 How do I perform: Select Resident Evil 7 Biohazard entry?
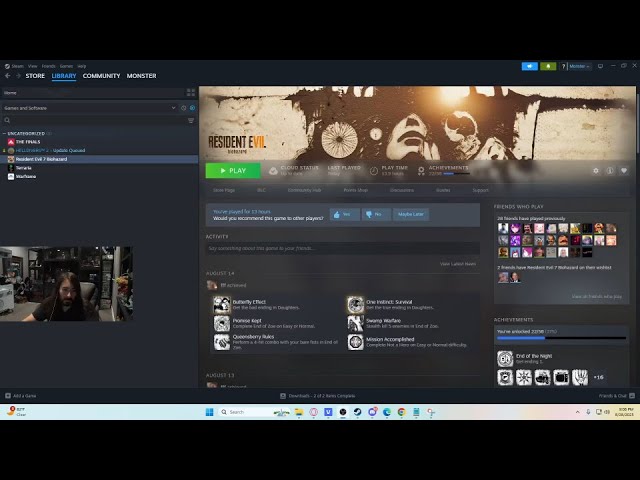tap(99, 159)
